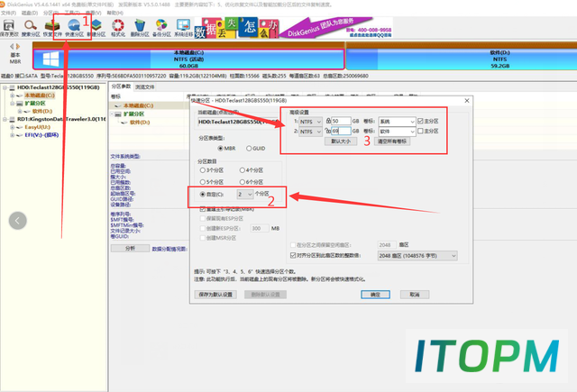Screen dimensions: 577x392
Task: Click the colorful data-loss advertisement banner
Action: tap(236, 28)
